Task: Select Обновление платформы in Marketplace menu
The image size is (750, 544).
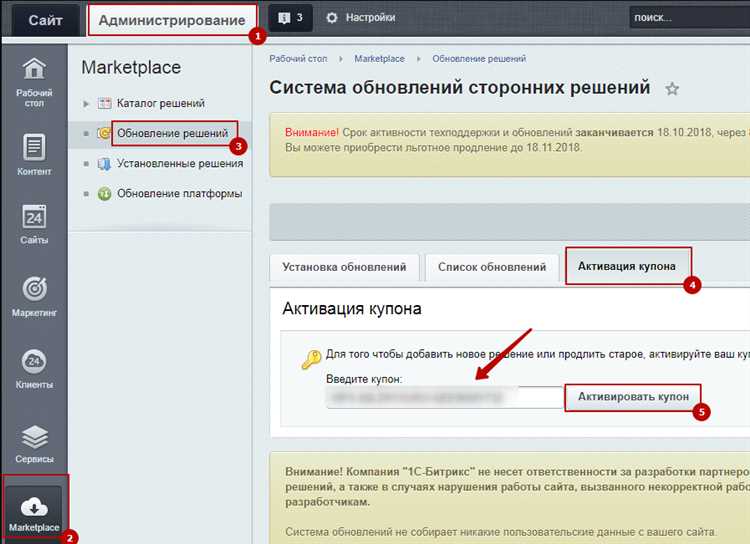Action: 179,194
